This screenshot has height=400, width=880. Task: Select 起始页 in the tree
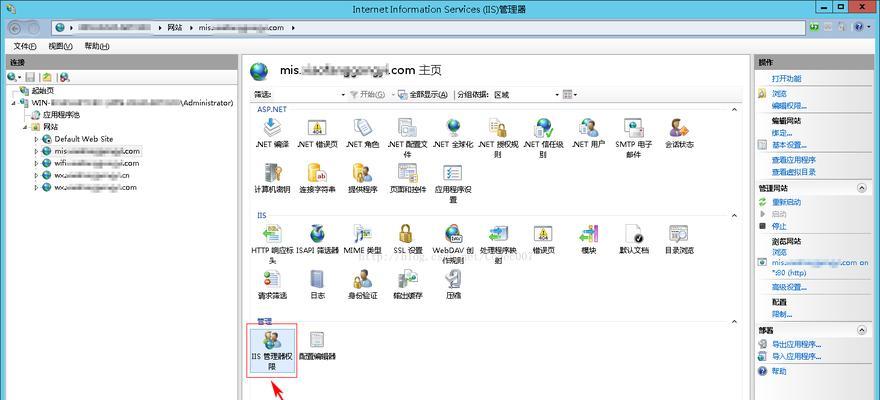coord(43,90)
